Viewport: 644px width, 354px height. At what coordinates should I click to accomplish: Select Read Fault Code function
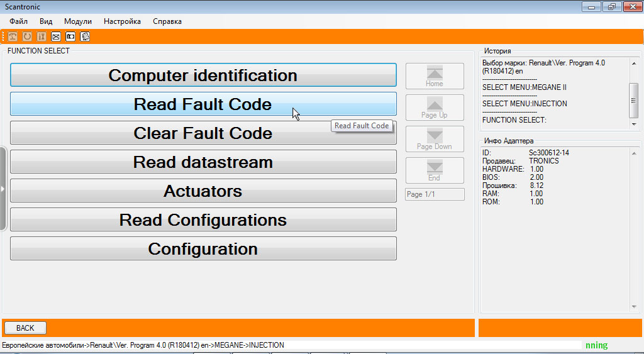(203, 104)
